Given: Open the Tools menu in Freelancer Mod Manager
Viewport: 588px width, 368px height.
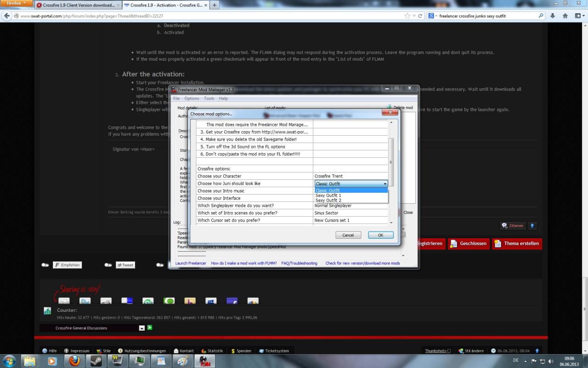Looking at the screenshot, I should click(209, 98).
